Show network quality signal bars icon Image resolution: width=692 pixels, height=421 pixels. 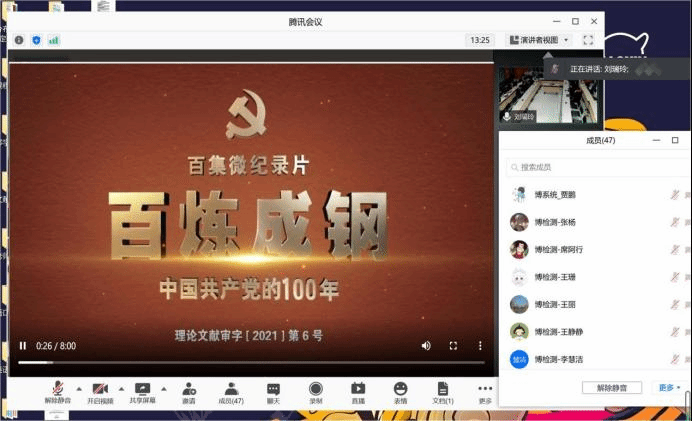53,40
